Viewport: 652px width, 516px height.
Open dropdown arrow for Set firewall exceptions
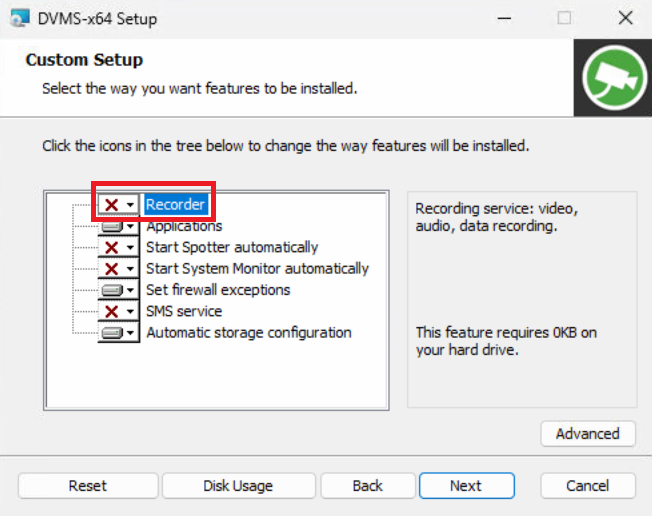click(x=130, y=290)
